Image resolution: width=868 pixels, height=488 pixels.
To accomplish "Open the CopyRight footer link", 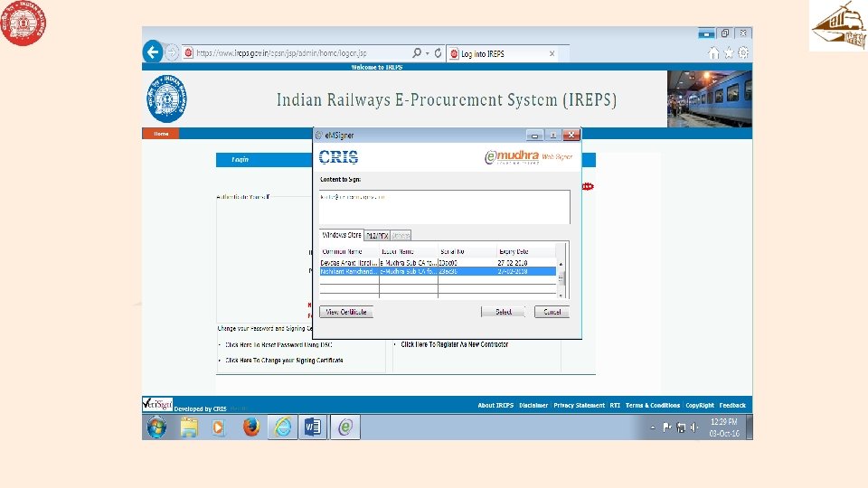I will click(x=700, y=406).
